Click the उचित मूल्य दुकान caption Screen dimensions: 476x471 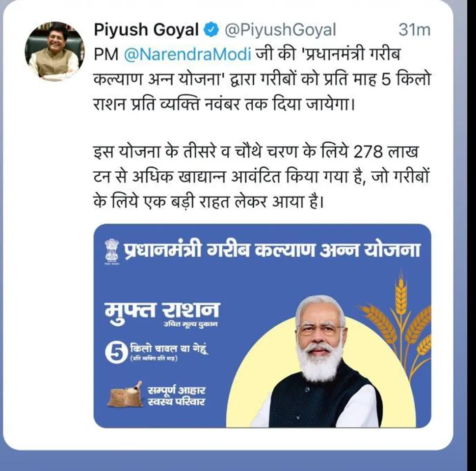tap(190, 324)
